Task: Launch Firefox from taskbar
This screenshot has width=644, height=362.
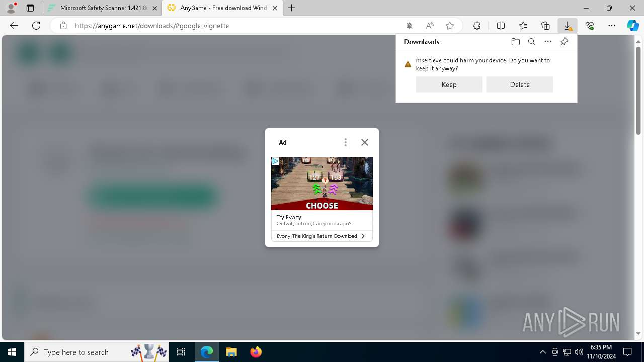Action: (256, 352)
